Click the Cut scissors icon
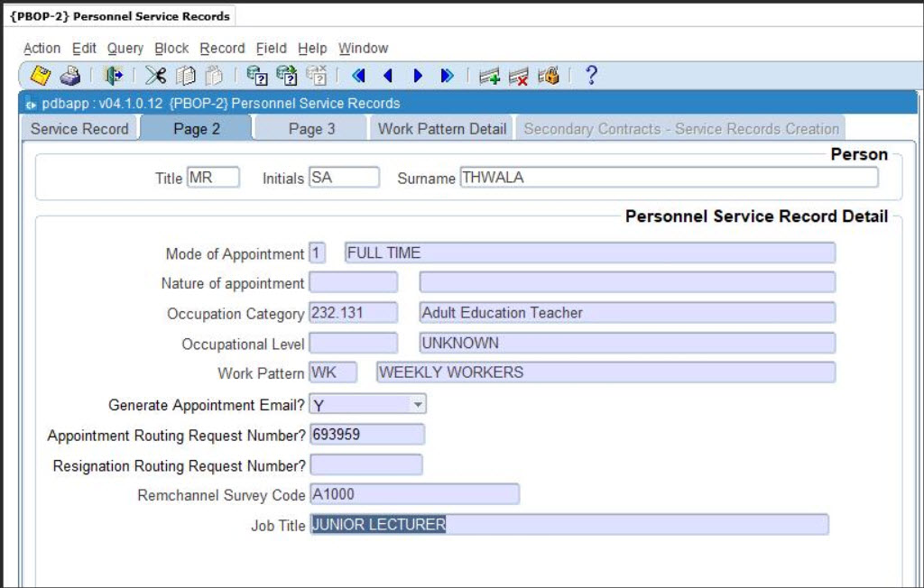The height and width of the screenshot is (588, 924). click(155, 77)
